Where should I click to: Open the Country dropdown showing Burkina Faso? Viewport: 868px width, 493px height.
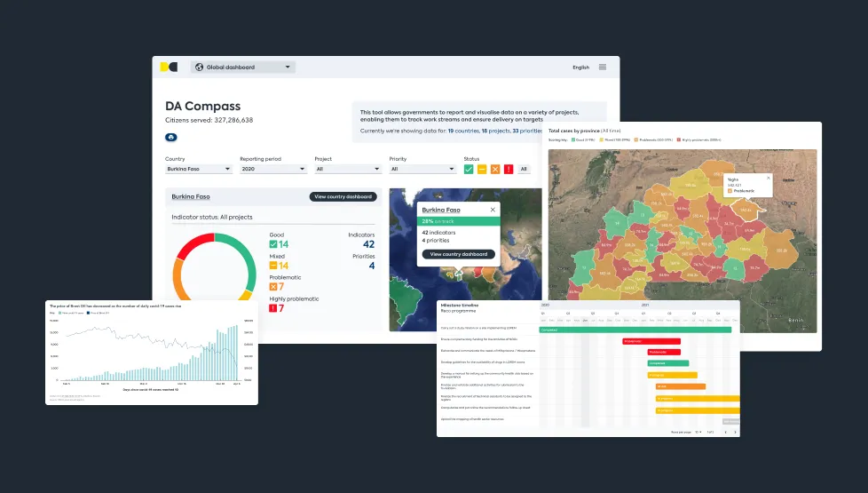click(198, 169)
